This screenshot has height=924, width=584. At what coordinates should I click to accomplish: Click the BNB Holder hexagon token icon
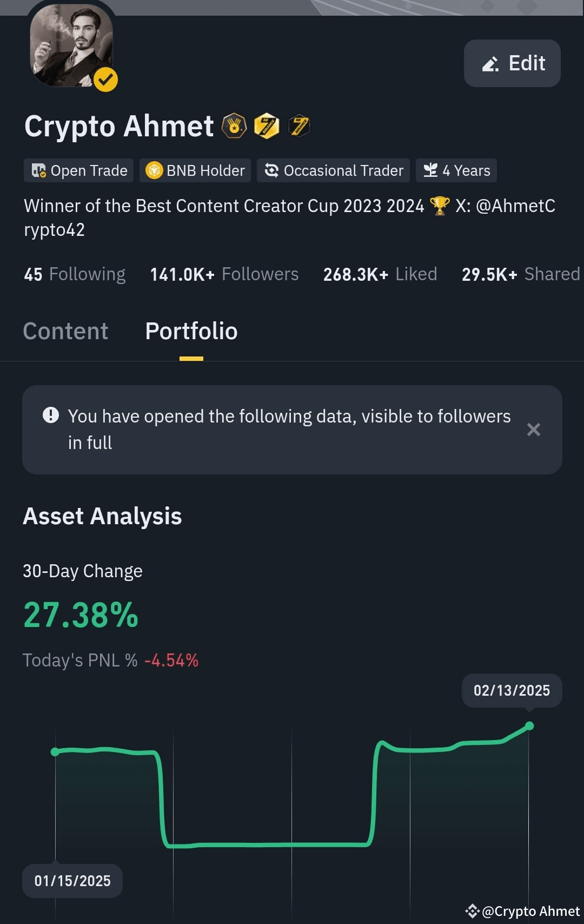[155, 170]
